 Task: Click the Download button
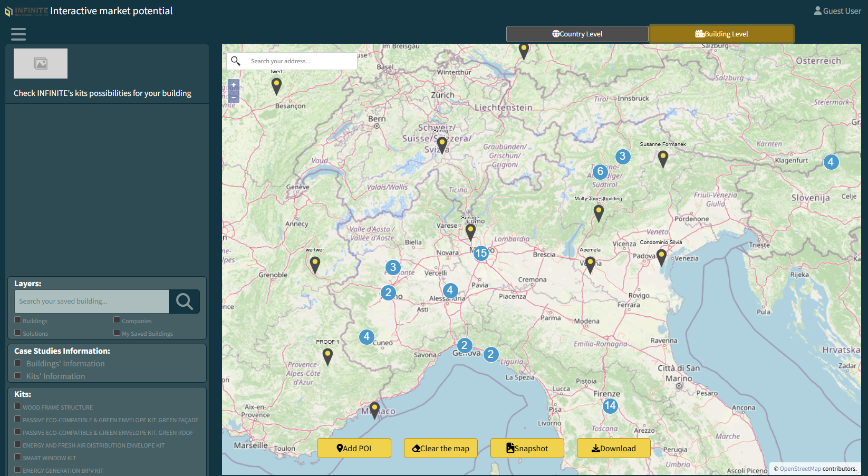[x=613, y=448]
